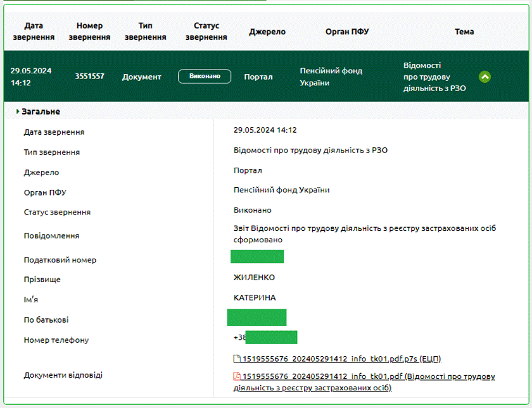Click the Документ type cell in the green row
Screen dimensions: 532x408
142,77
